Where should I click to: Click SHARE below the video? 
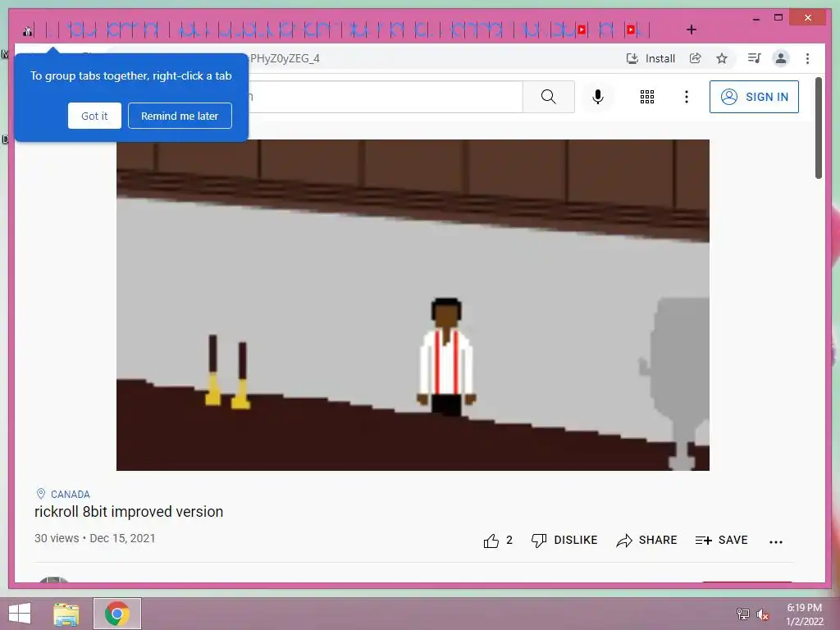click(x=646, y=540)
